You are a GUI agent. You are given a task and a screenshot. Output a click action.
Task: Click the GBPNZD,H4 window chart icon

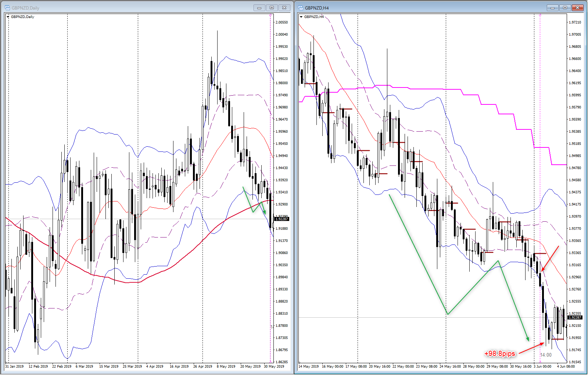tap(300, 8)
